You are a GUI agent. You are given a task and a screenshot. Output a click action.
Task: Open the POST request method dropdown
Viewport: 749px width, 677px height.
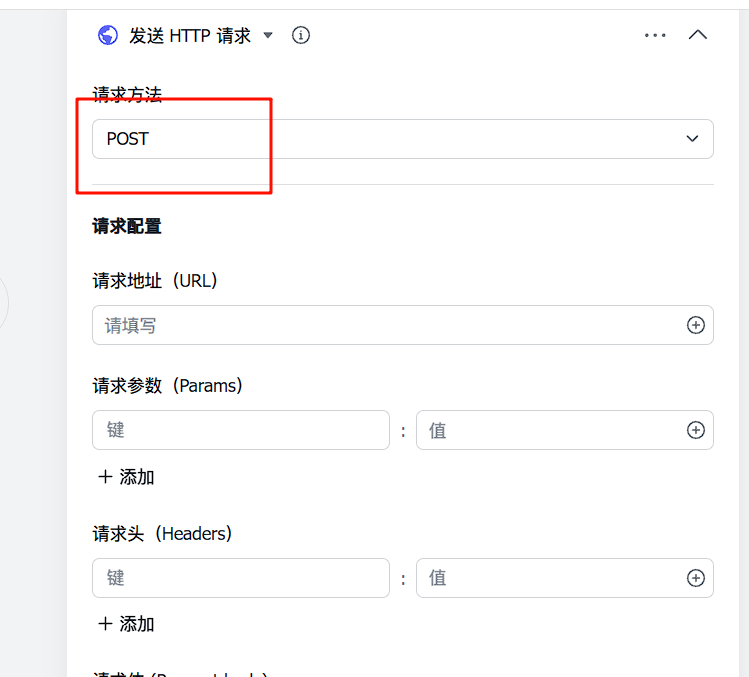tap(403, 139)
